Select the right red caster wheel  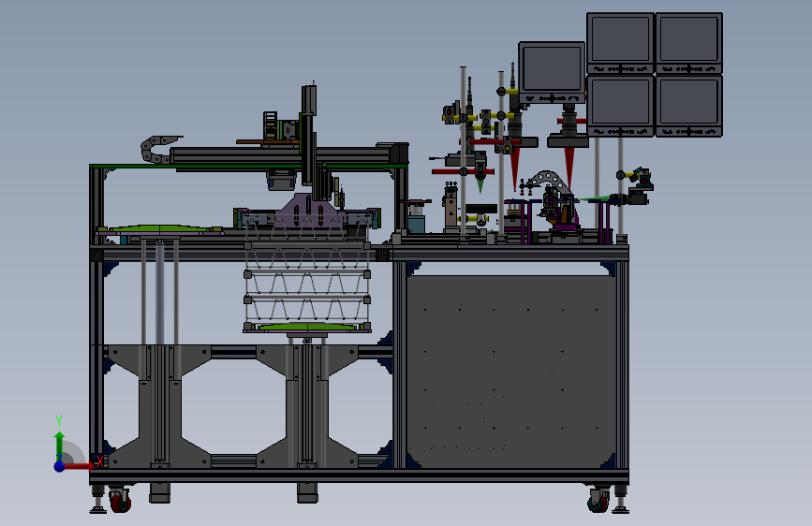pos(598,502)
